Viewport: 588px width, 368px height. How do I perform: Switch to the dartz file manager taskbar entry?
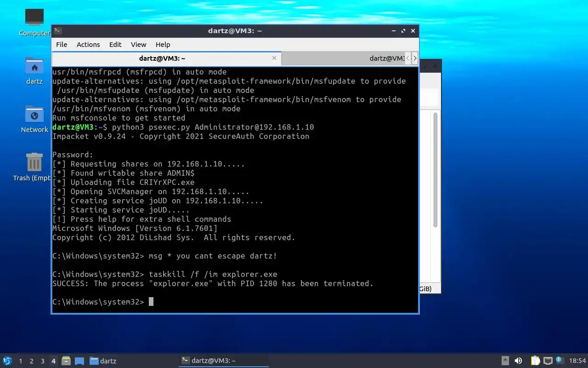(103, 361)
